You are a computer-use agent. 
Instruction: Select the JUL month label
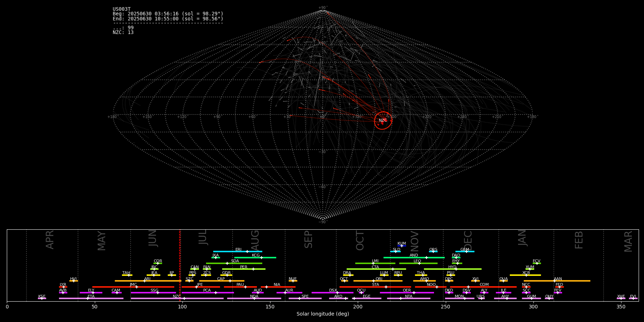pos(203,237)
